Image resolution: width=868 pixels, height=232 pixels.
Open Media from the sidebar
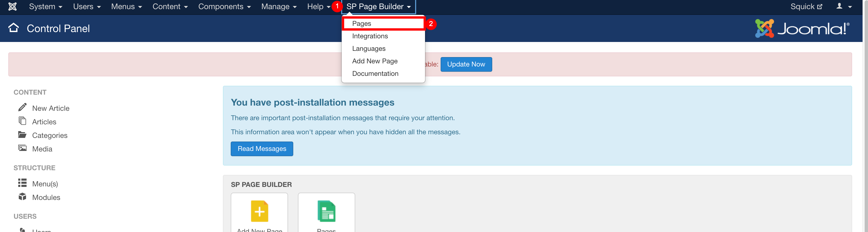click(42, 149)
